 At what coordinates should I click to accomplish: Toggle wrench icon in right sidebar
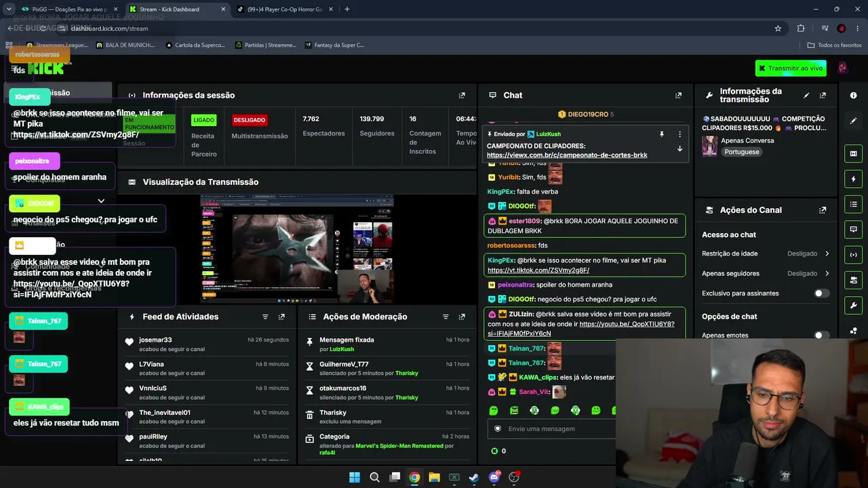[x=853, y=305]
